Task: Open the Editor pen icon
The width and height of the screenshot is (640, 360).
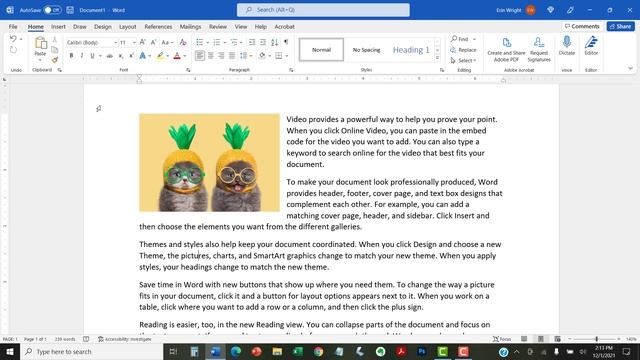Action: pos(591,42)
